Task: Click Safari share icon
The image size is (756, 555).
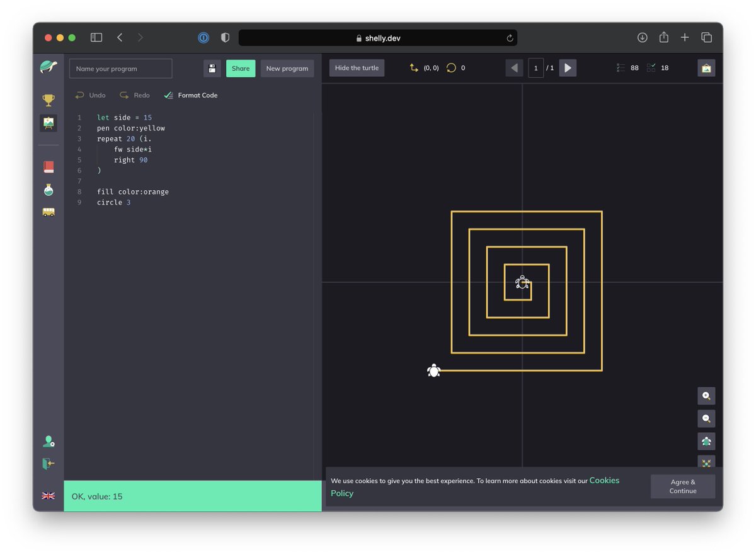Action: tap(664, 37)
